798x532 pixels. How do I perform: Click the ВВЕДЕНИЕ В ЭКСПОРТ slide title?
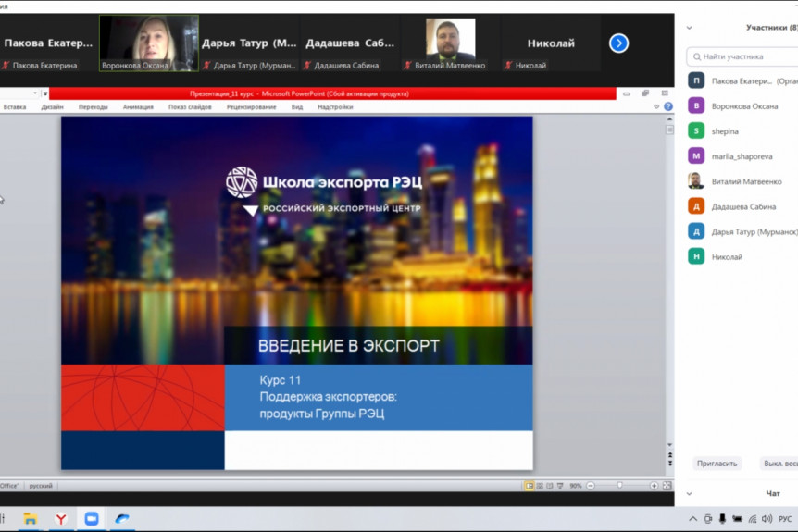point(349,346)
